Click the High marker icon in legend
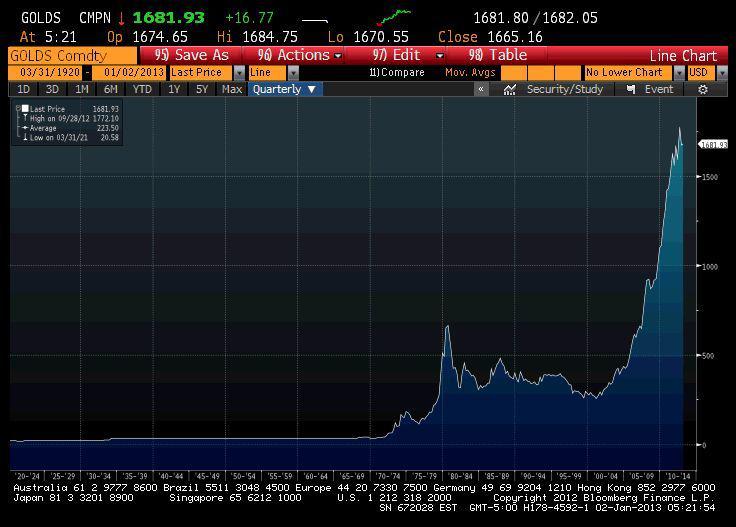Viewport: 736px width, 527px height. coord(25,118)
